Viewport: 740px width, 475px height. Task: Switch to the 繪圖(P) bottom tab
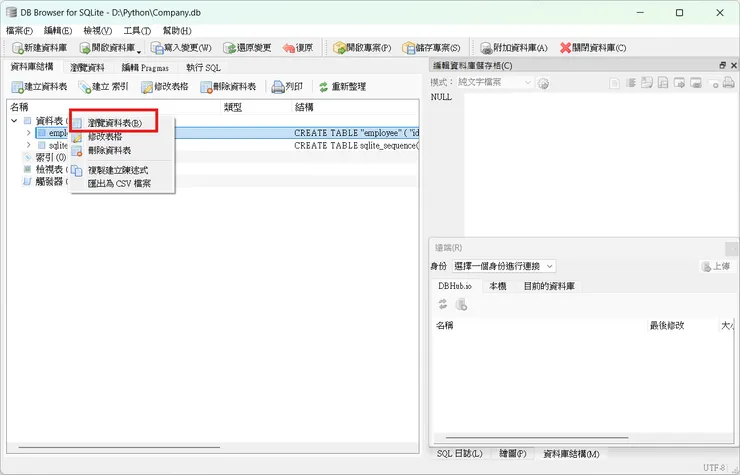(513, 454)
